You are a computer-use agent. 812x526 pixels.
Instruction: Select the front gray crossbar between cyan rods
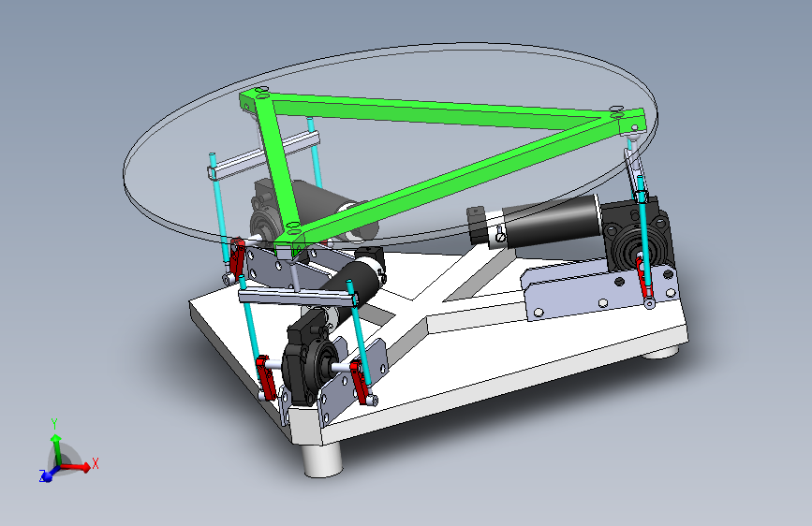pyautogui.click(x=298, y=297)
